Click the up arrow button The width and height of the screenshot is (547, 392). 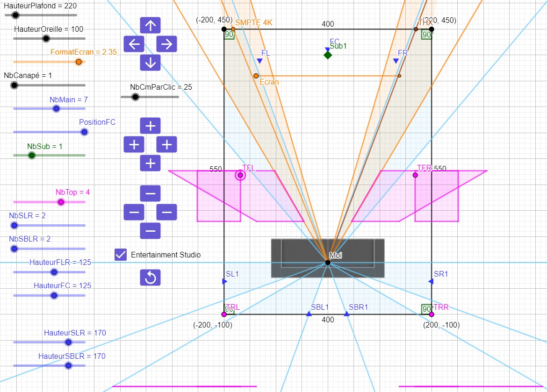tap(150, 25)
